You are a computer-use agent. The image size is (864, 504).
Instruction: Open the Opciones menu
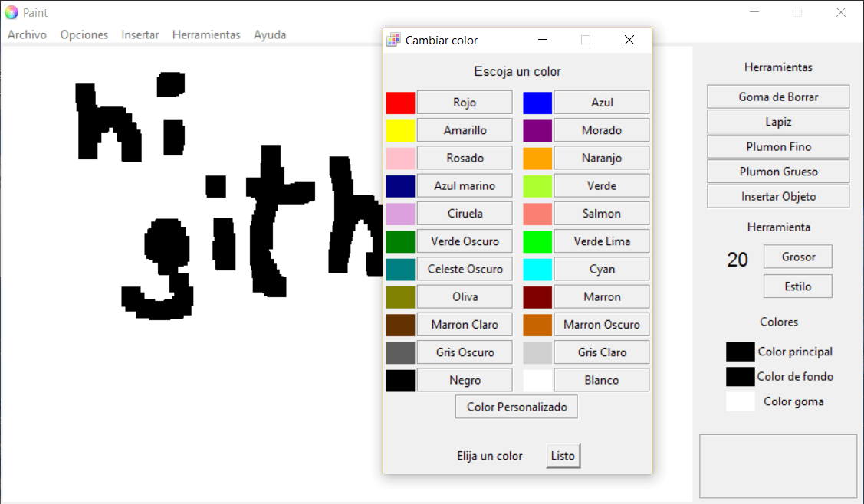click(x=84, y=34)
